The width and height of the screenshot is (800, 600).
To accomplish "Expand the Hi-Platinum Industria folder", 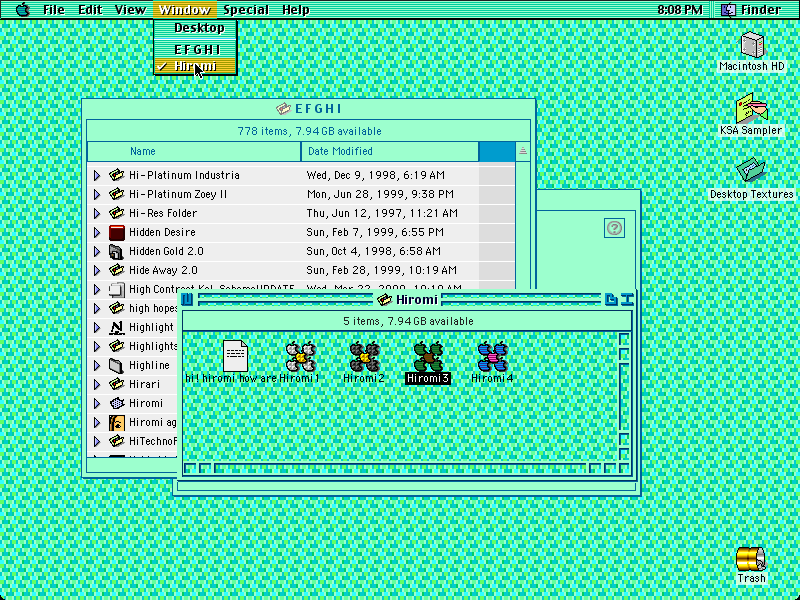I will pyautogui.click(x=97, y=176).
